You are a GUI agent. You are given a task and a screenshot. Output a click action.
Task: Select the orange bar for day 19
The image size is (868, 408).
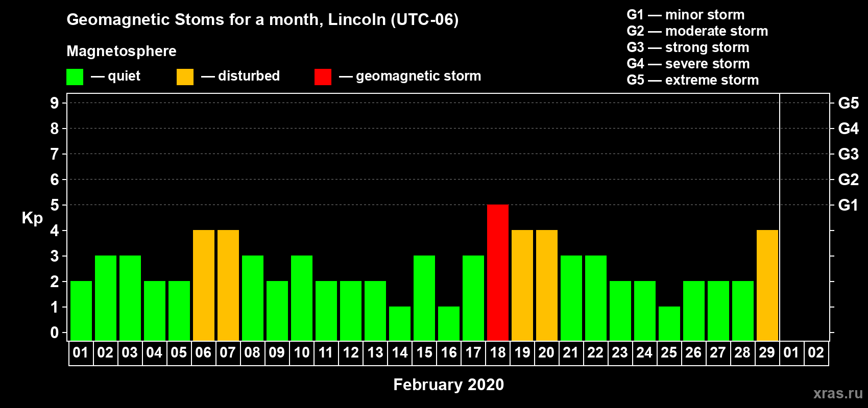(x=522, y=285)
